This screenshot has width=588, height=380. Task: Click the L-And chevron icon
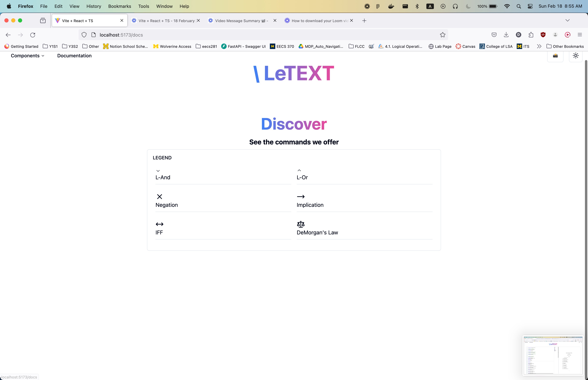pyautogui.click(x=158, y=171)
